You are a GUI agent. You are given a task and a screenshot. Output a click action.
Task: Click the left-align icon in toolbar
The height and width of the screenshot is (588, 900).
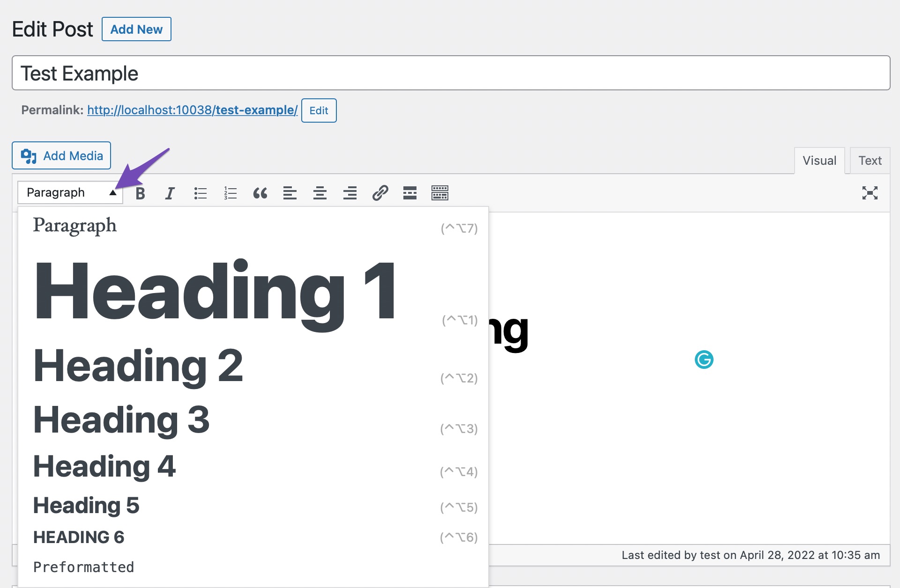click(x=289, y=191)
